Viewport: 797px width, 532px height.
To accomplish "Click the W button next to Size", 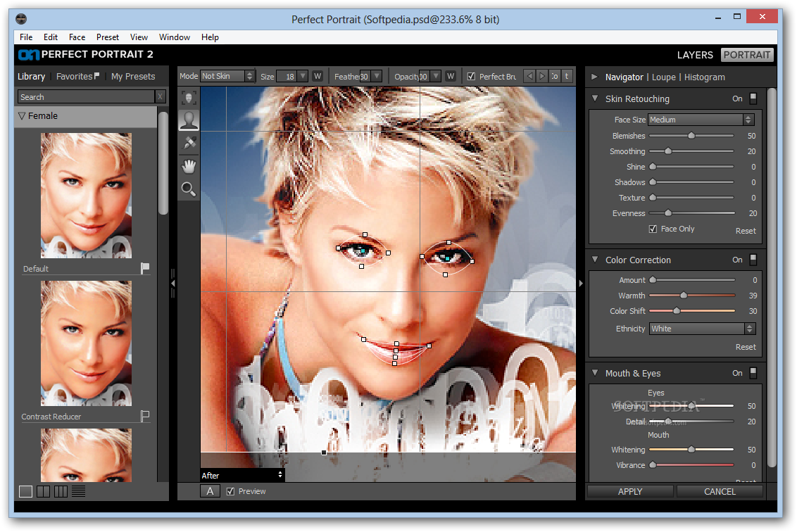I will [317, 76].
